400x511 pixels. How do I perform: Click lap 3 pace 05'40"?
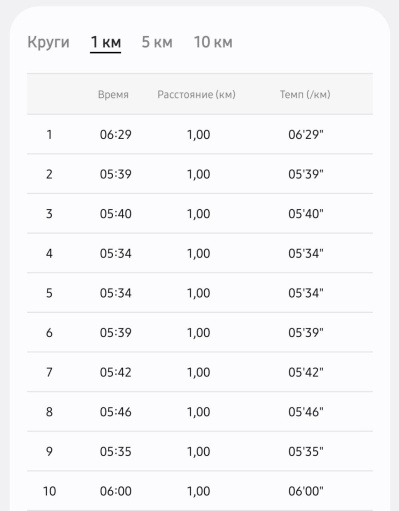pos(306,214)
